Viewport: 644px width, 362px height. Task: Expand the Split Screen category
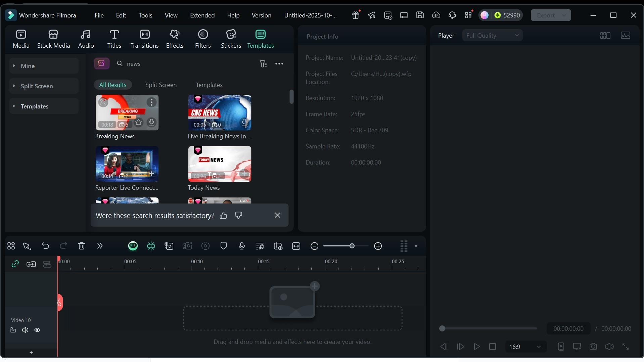[x=44, y=86]
